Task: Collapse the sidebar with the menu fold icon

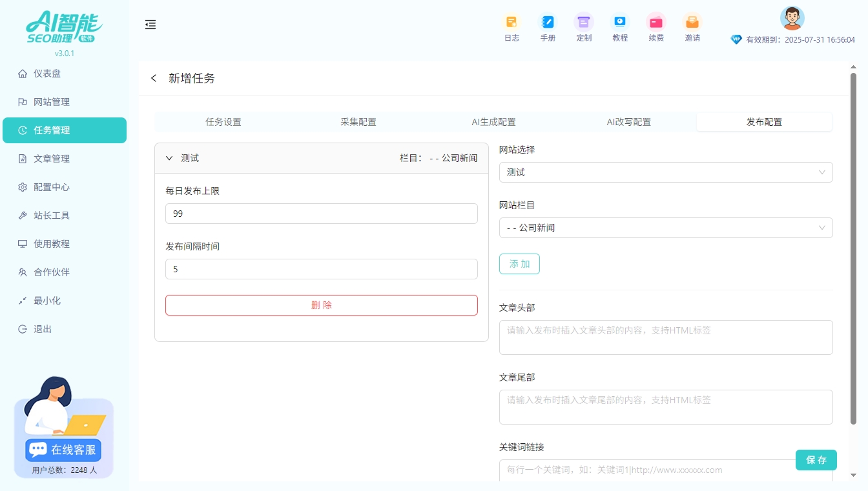Action: point(150,25)
